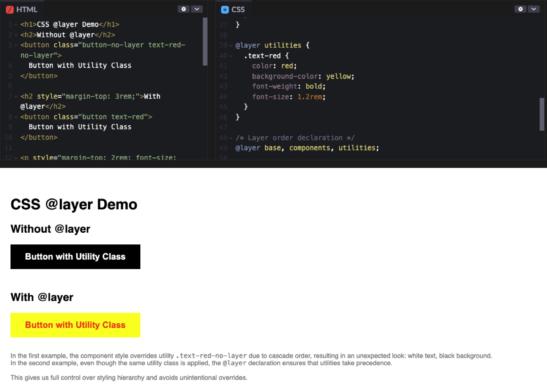Click the 'color: red;' CSS declaration
The width and height of the screenshot is (547, 392).
[x=274, y=66]
